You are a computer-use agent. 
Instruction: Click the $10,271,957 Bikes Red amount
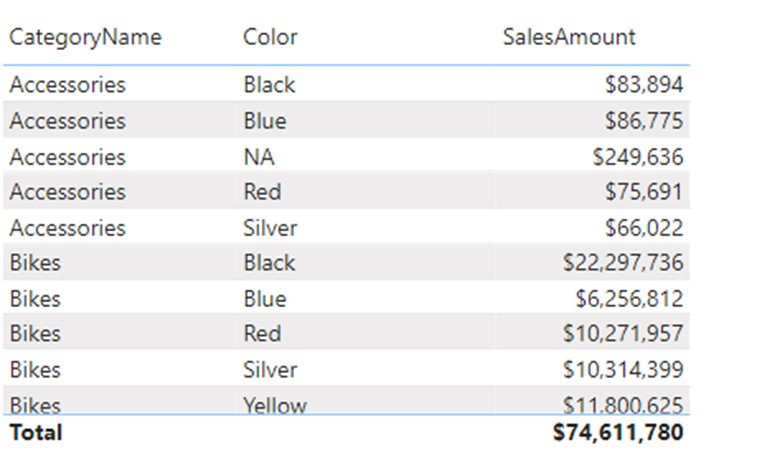pos(623,334)
